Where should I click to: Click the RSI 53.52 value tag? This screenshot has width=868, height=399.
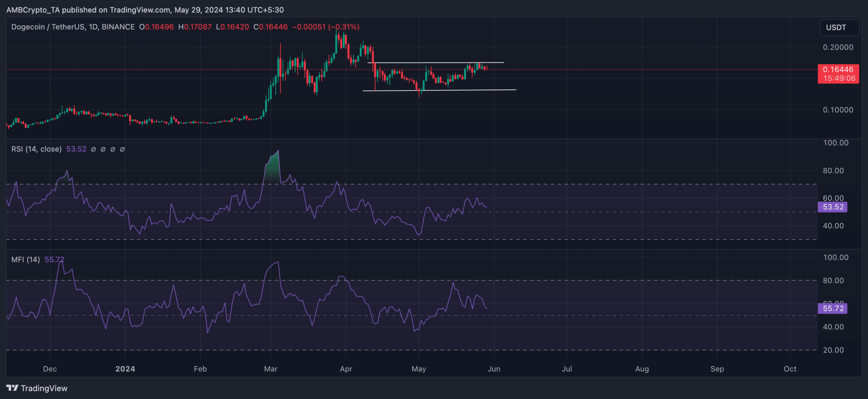point(832,207)
